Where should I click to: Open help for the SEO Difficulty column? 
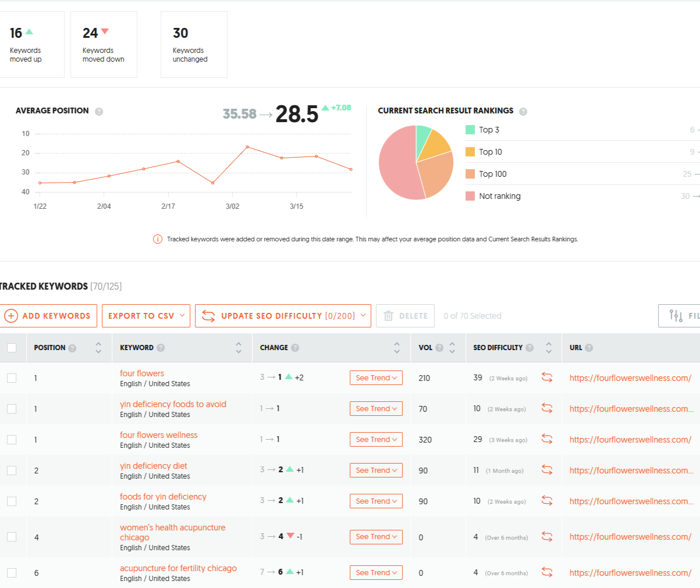point(530,347)
